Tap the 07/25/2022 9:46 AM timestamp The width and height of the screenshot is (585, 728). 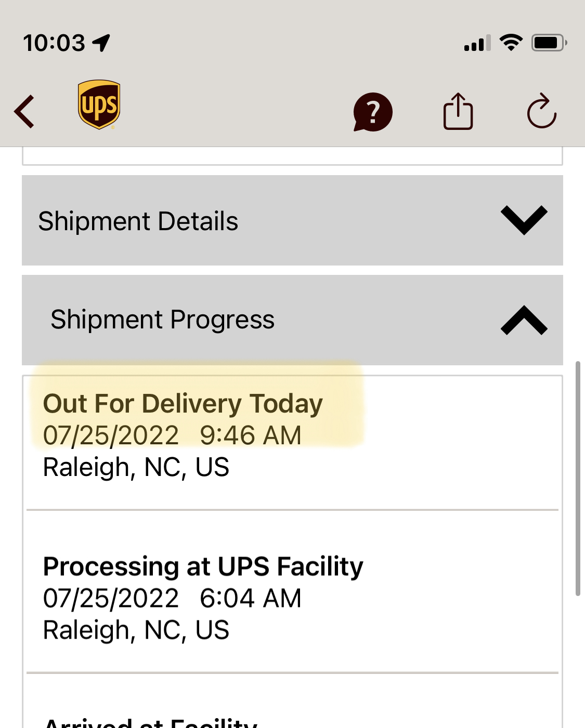coord(172,435)
